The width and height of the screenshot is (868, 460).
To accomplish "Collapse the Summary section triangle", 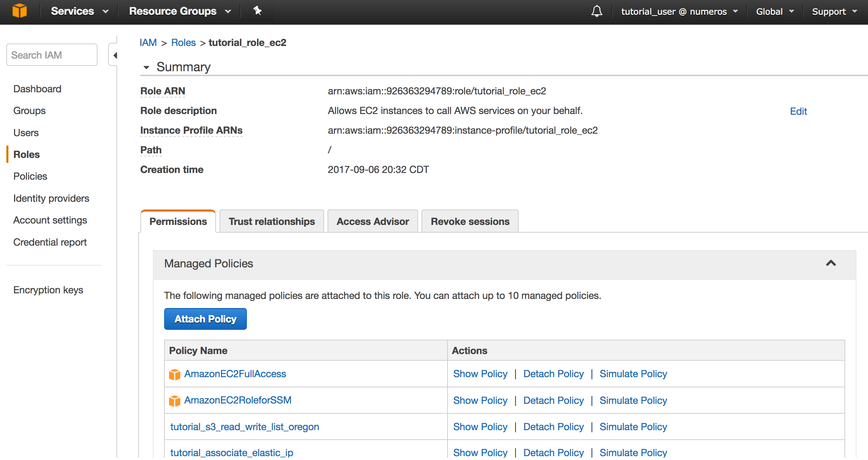I will [146, 67].
